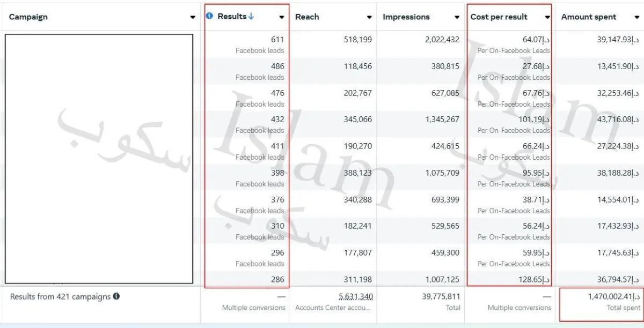Open the Impressions column dropdown arrow
This screenshot has height=328, width=644.
(457, 17)
